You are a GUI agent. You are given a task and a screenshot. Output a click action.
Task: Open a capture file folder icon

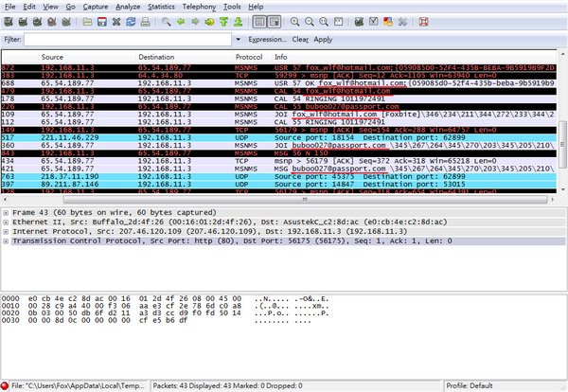(87, 22)
